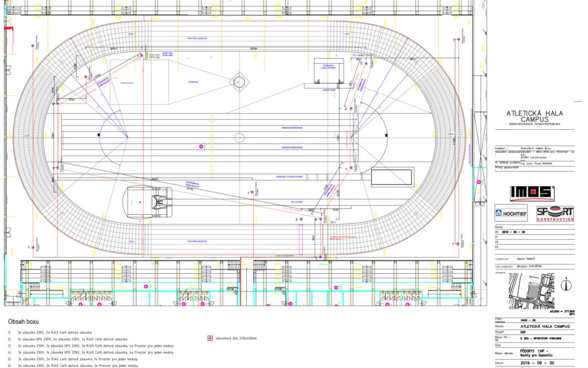The image size is (588, 368).
Task: Click the ATLETICKÁ HALA CAMPUS title
Action: (535, 117)
